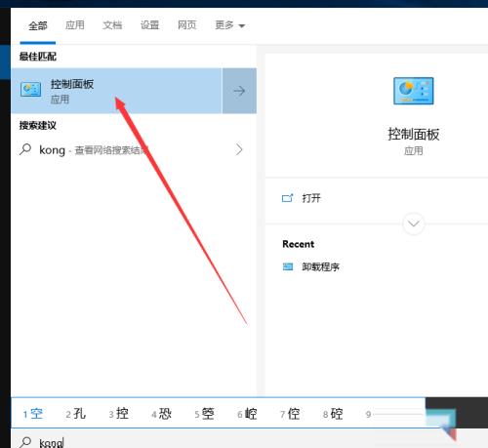Expand the 更多 dropdown
Viewport: 488px width, 448px height.
229,25
